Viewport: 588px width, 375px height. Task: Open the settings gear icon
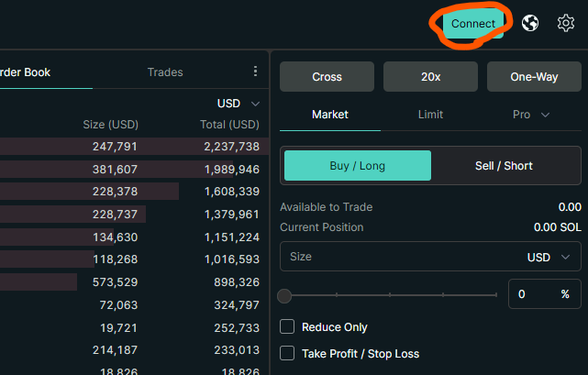coord(566,23)
